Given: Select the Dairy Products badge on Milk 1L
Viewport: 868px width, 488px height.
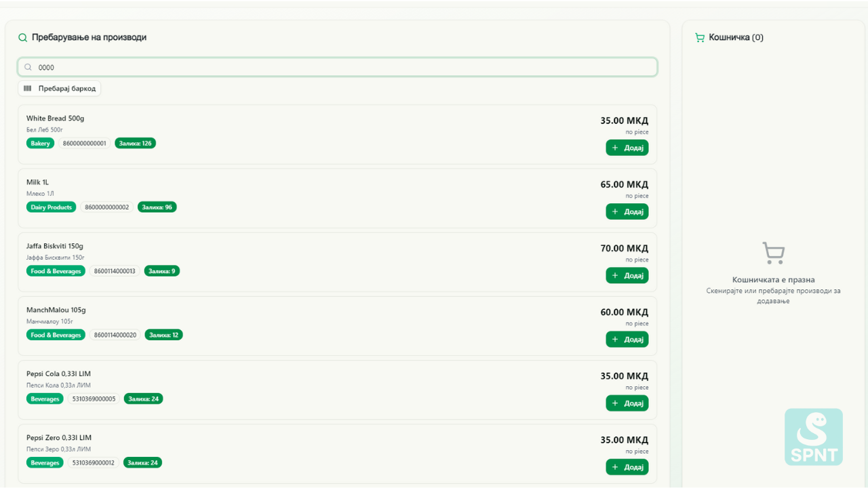Looking at the screenshot, I should click(51, 207).
